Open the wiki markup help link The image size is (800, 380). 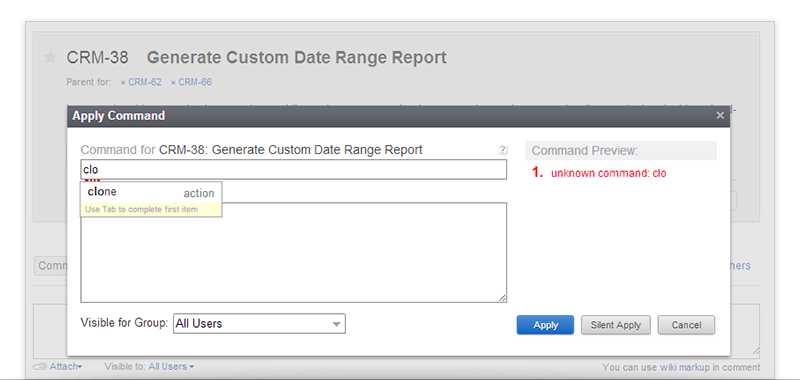685,367
